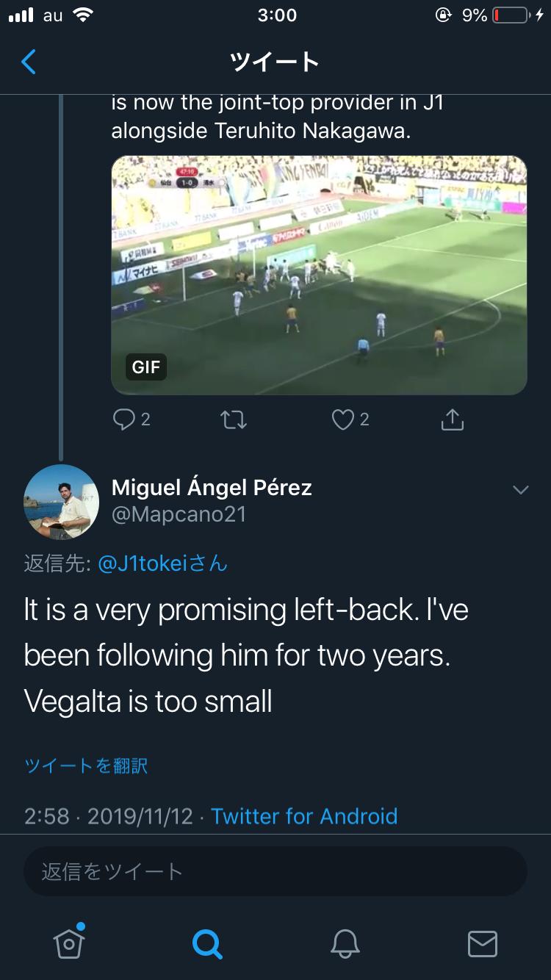Tap ツイートを翻訳 to translate tweet
The image size is (551, 980).
tap(86, 765)
